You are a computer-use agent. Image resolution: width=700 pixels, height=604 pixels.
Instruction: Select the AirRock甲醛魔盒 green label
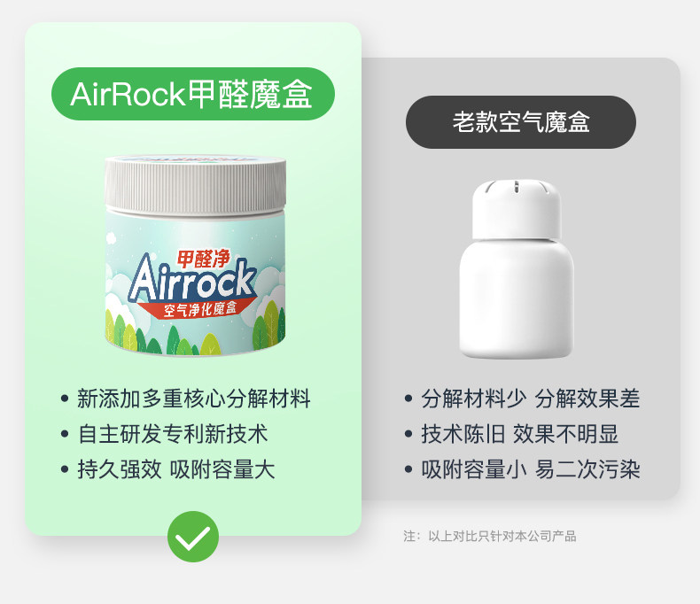click(193, 94)
